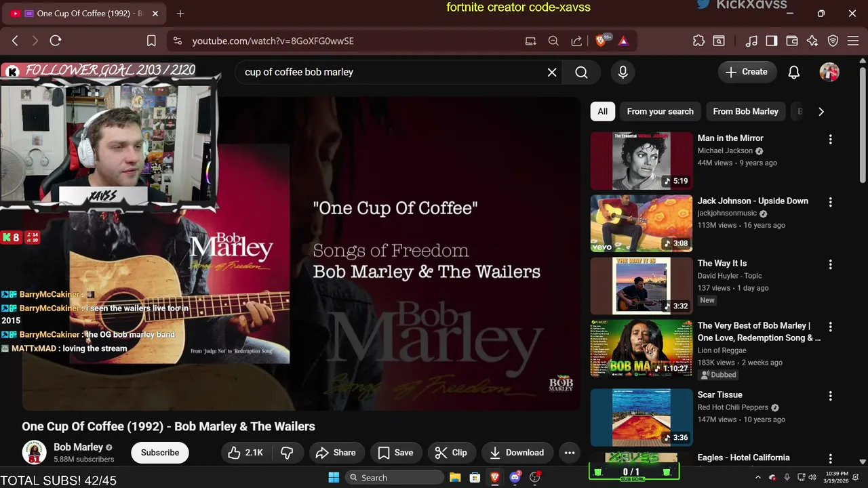Select the From Bob Marley chip
This screenshot has height=488, width=868.
pos(746,111)
